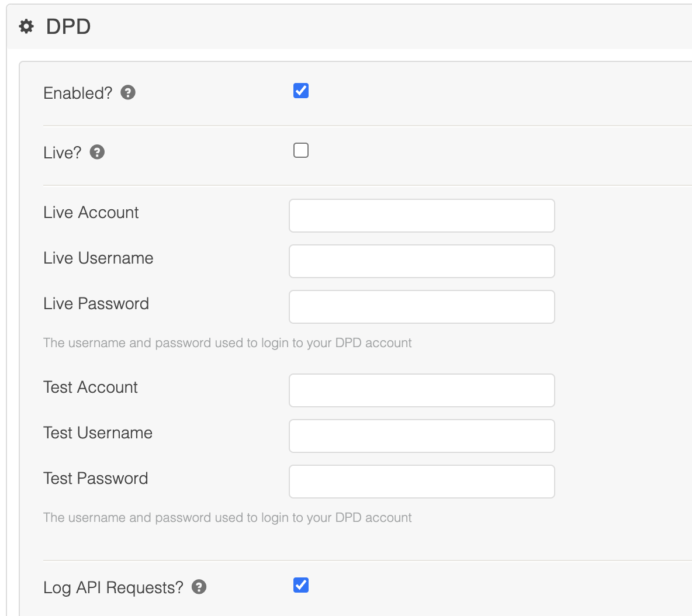Uncheck the Enabled? checkbox
The image size is (692, 616).
pos(301,91)
